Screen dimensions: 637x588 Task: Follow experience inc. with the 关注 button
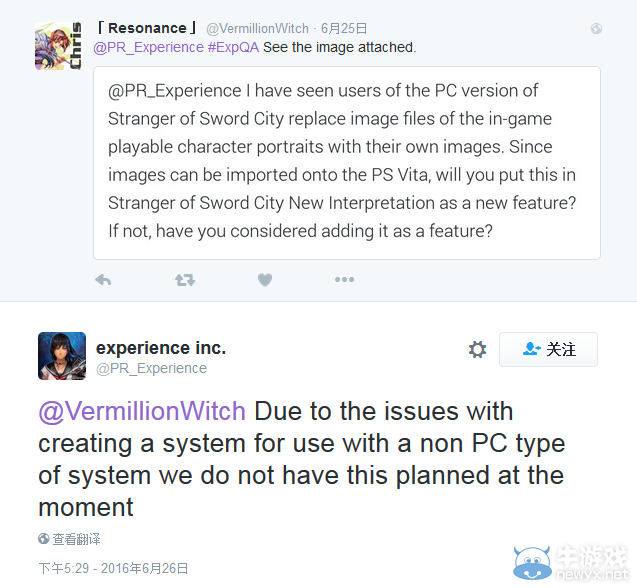(x=548, y=349)
